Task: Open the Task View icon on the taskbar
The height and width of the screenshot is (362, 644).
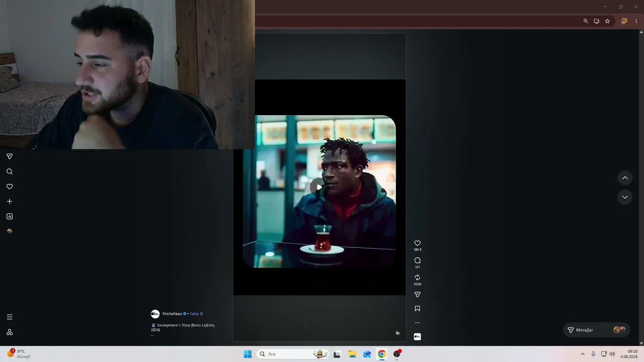Action: [x=337, y=354]
